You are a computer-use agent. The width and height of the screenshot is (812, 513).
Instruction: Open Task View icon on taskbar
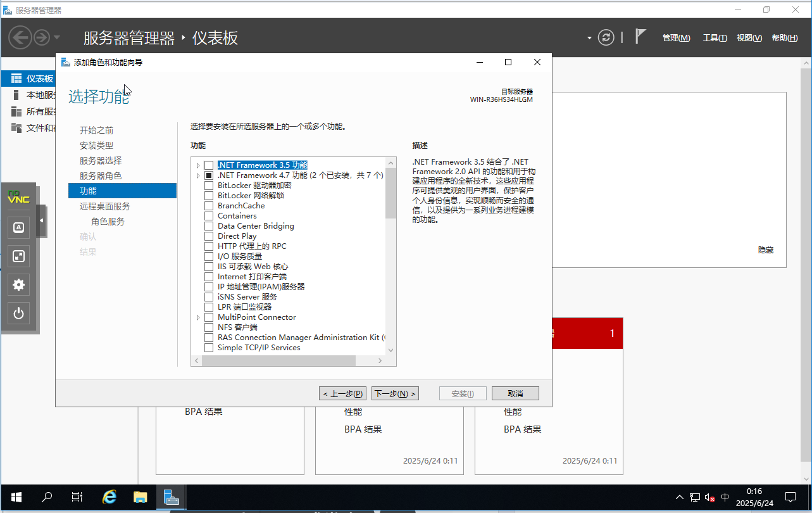coord(77,498)
